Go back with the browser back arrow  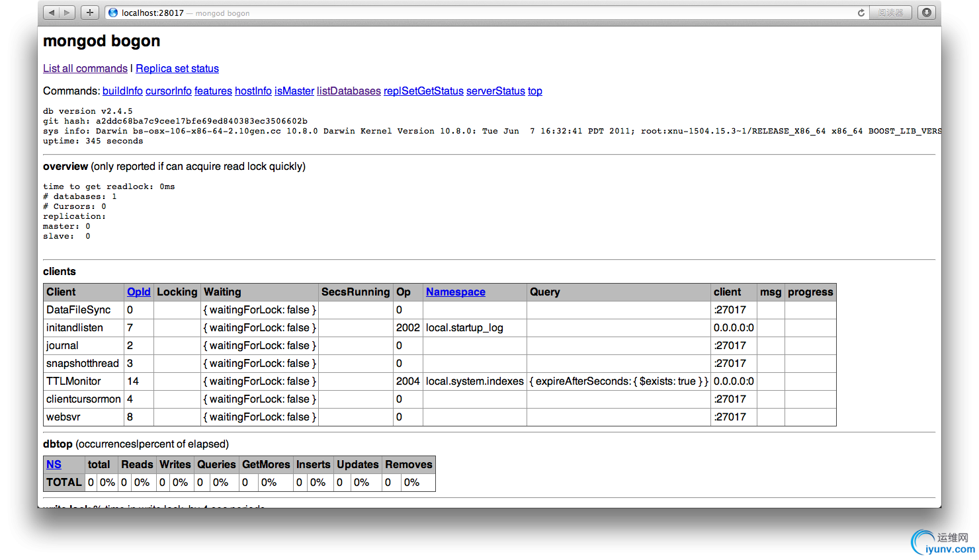point(52,13)
